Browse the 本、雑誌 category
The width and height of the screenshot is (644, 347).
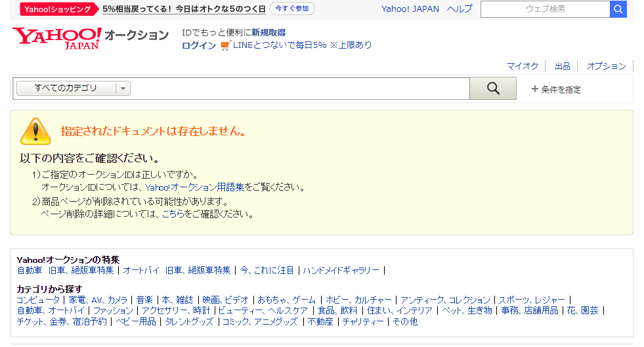coord(177,300)
